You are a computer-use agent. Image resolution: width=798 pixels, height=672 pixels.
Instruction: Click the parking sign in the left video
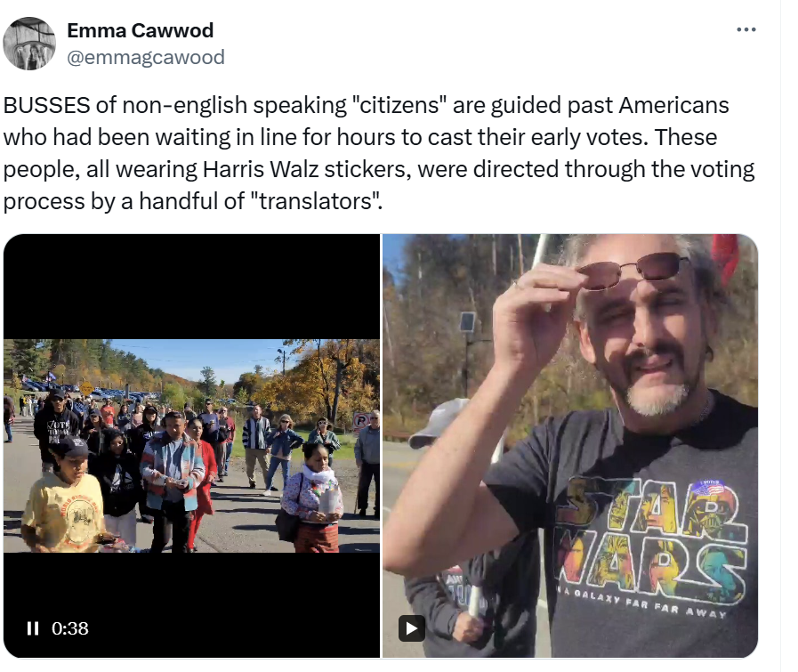[x=360, y=422]
